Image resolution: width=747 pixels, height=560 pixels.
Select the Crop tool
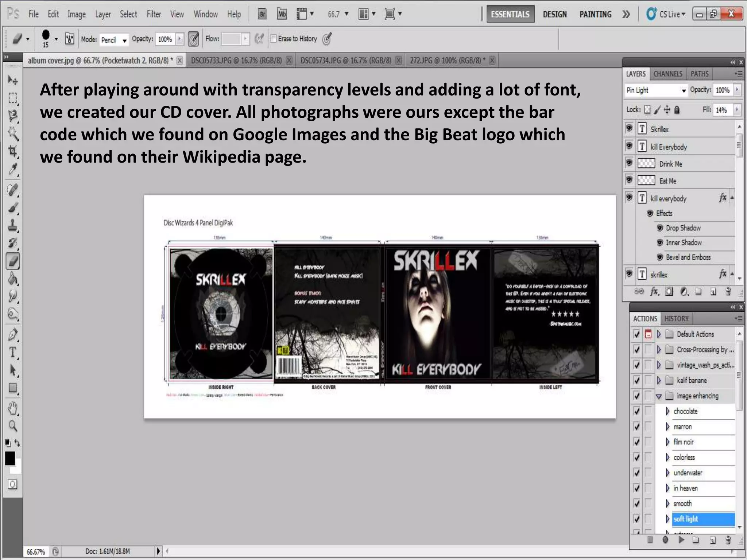coord(13,151)
